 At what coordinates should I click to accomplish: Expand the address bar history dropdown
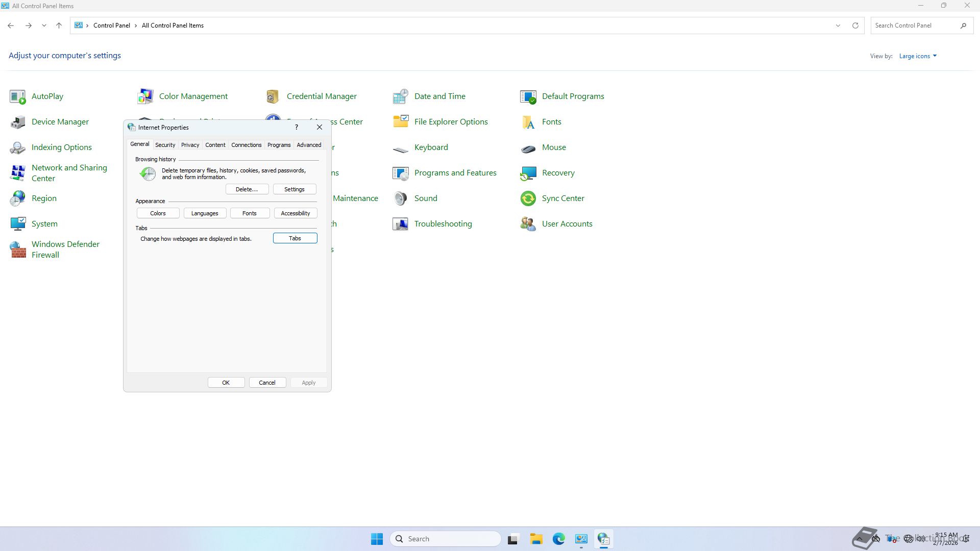838,26
